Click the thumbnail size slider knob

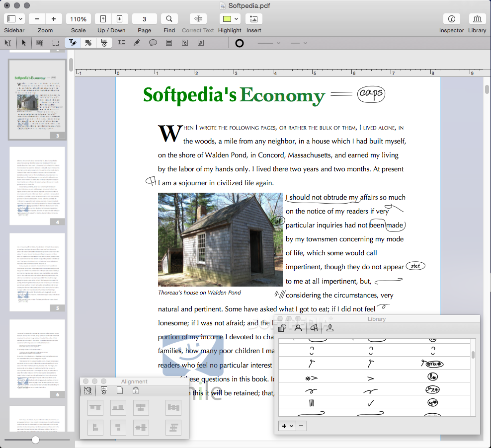pyautogui.click(x=35, y=440)
